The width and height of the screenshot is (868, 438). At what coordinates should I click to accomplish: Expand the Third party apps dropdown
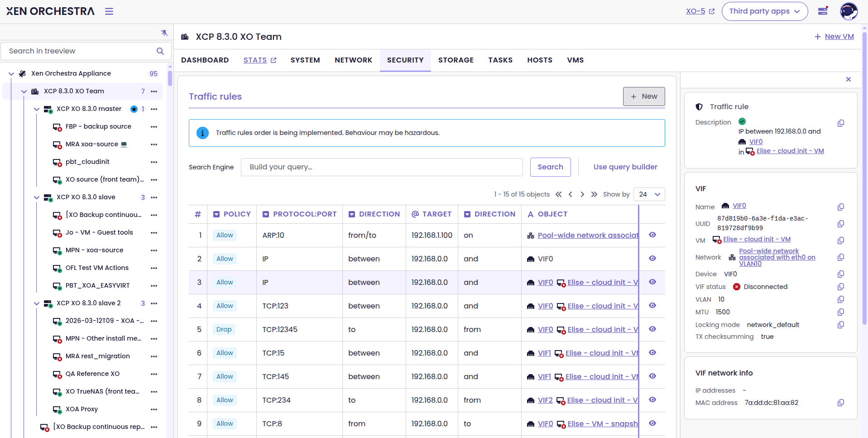(x=764, y=11)
